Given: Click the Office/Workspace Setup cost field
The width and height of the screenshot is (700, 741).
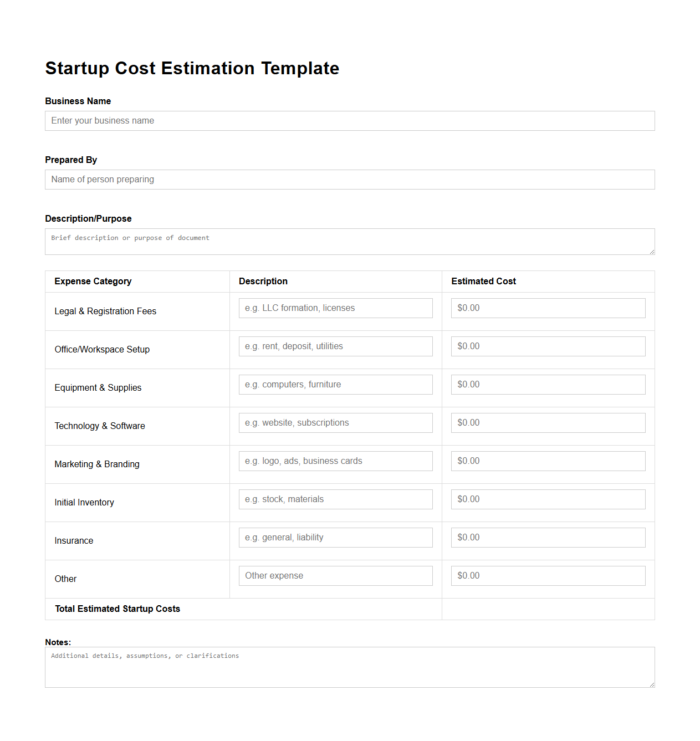Looking at the screenshot, I should pyautogui.click(x=548, y=346).
